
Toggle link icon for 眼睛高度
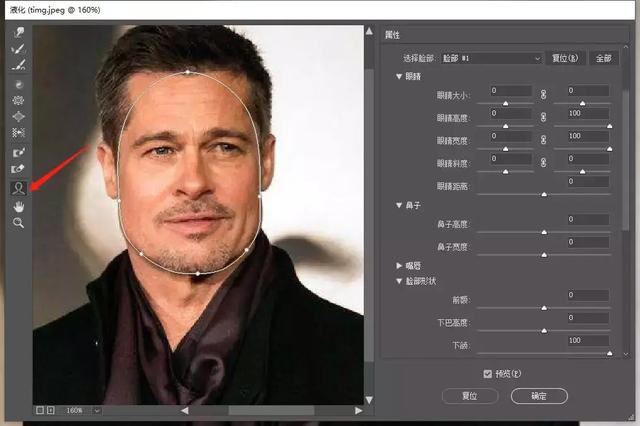pos(545,116)
